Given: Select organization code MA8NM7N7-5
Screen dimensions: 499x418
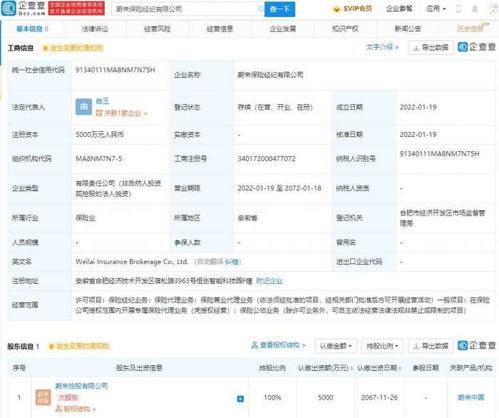Looking at the screenshot, I should pos(99,159).
